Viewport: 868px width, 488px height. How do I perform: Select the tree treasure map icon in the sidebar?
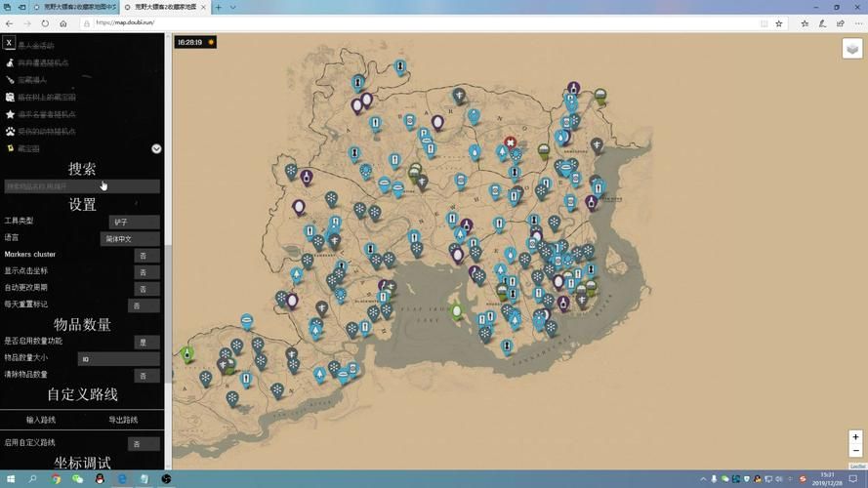click(x=10, y=98)
